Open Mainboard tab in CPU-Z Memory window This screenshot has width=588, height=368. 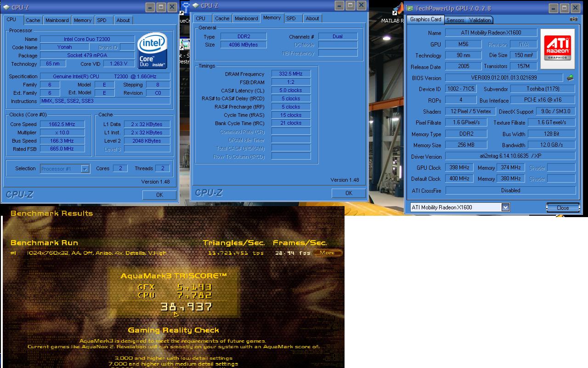tap(246, 18)
